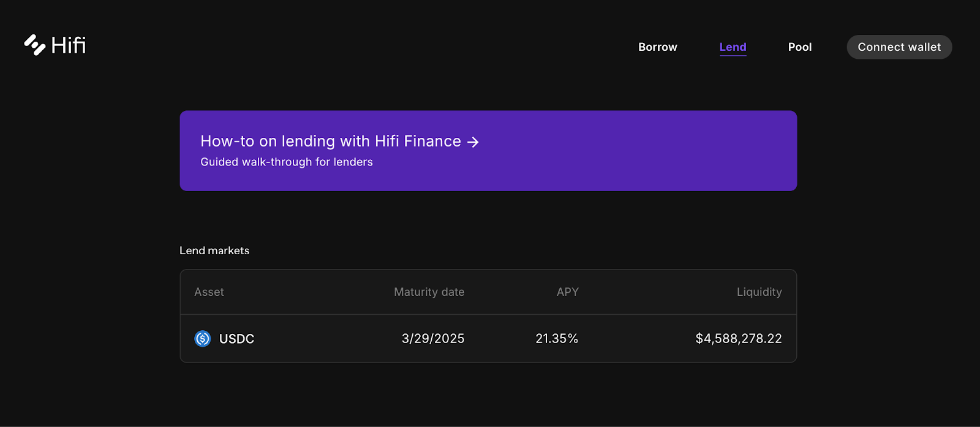Click the $4,588,278.22 liquidity amount
Image resolution: width=980 pixels, height=427 pixels.
(738, 339)
